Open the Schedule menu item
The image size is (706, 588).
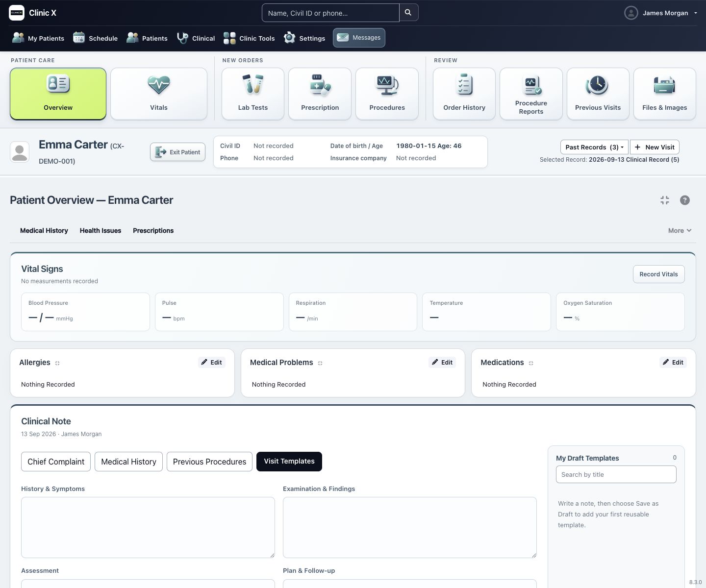(96, 38)
